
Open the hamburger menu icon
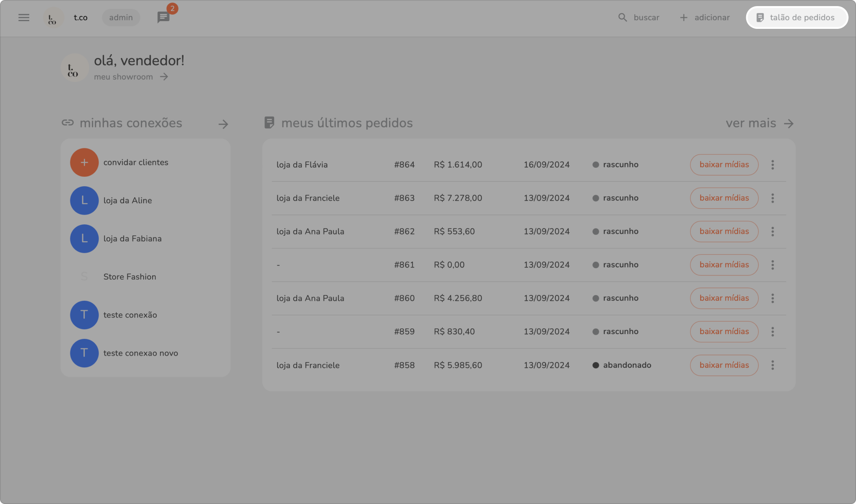point(24,17)
